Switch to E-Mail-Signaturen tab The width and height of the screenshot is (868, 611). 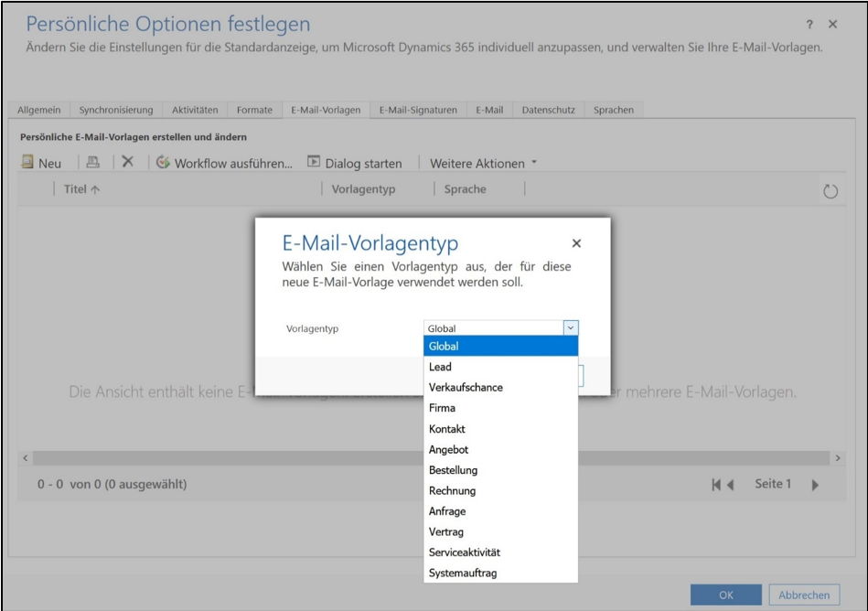click(418, 110)
